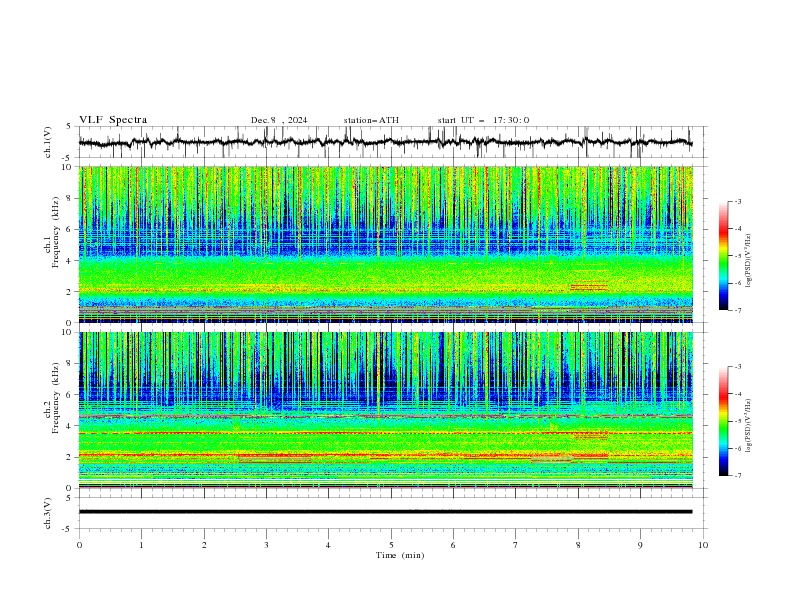This screenshot has height=612, width=792.
Task: Click inside the ch.2 frequency spectrogram
Action: click(385, 410)
